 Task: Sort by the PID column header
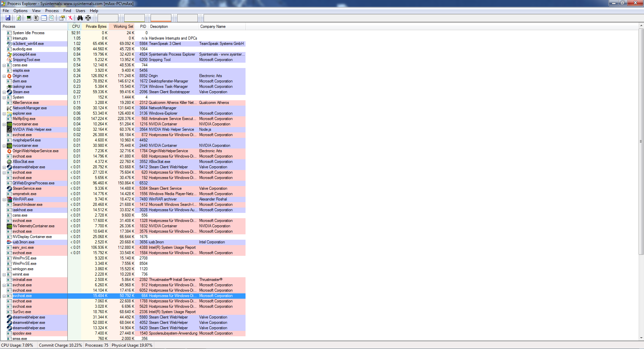pos(142,26)
